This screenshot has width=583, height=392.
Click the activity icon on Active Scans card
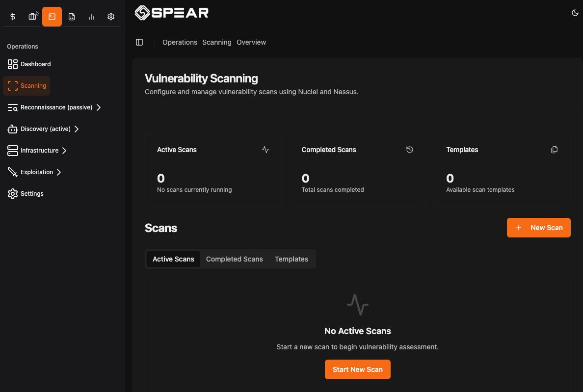click(x=265, y=150)
